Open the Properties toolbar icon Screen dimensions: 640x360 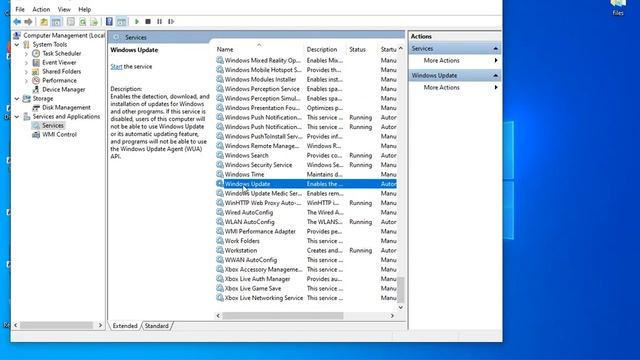click(x=71, y=22)
